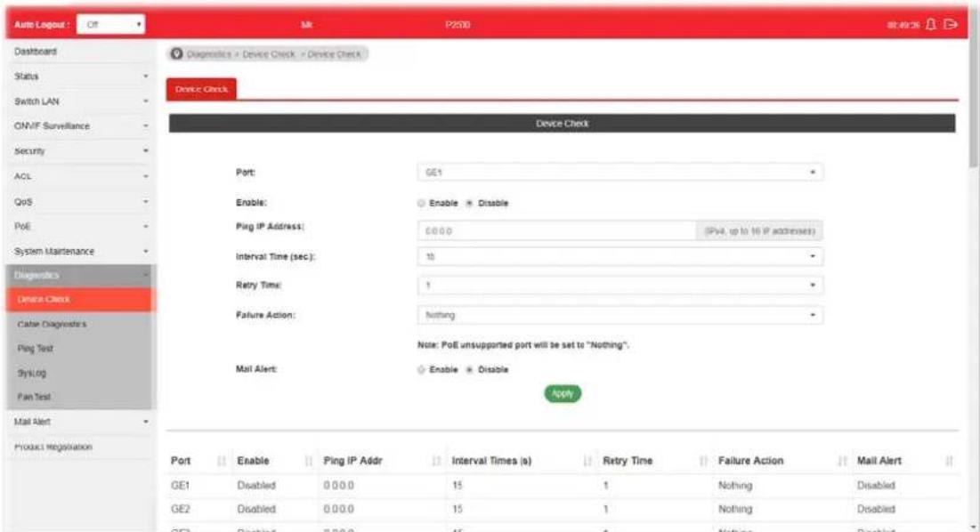
Task: Open the Auto Logout dropdown
Action: (111, 24)
